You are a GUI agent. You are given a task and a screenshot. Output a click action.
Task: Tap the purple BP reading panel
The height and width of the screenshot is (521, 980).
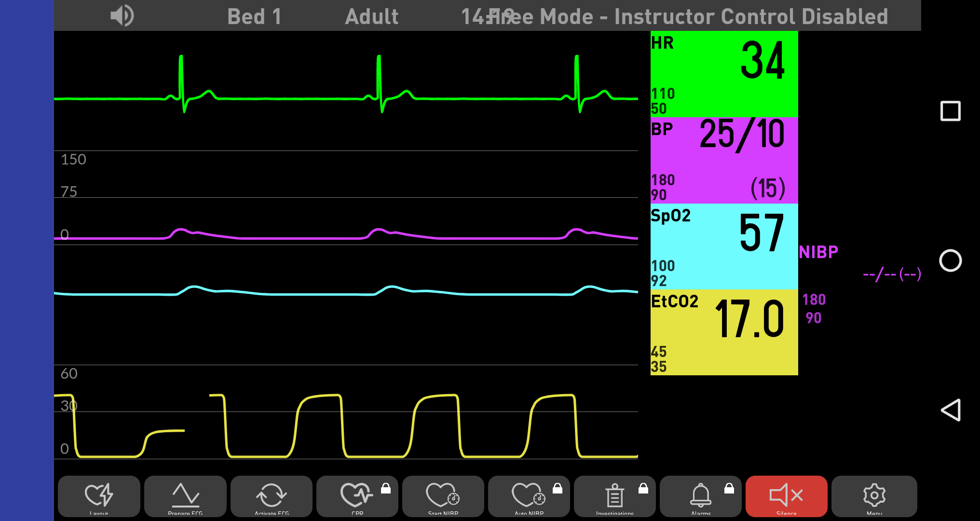click(x=724, y=160)
